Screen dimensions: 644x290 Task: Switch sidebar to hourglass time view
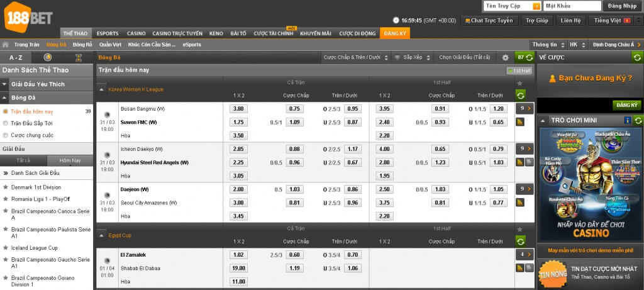point(79,57)
